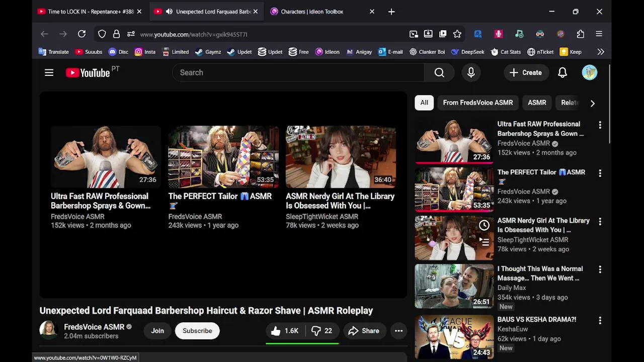Click the page vertical scrollbar
Screen dimensions: 644x362
pos(610,105)
